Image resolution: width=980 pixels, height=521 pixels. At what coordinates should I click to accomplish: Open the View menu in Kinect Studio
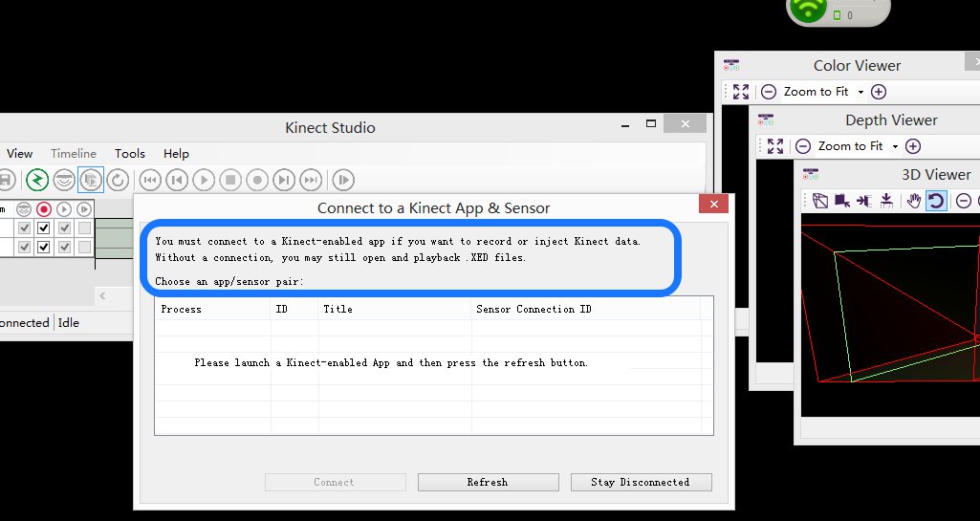click(x=19, y=154)
